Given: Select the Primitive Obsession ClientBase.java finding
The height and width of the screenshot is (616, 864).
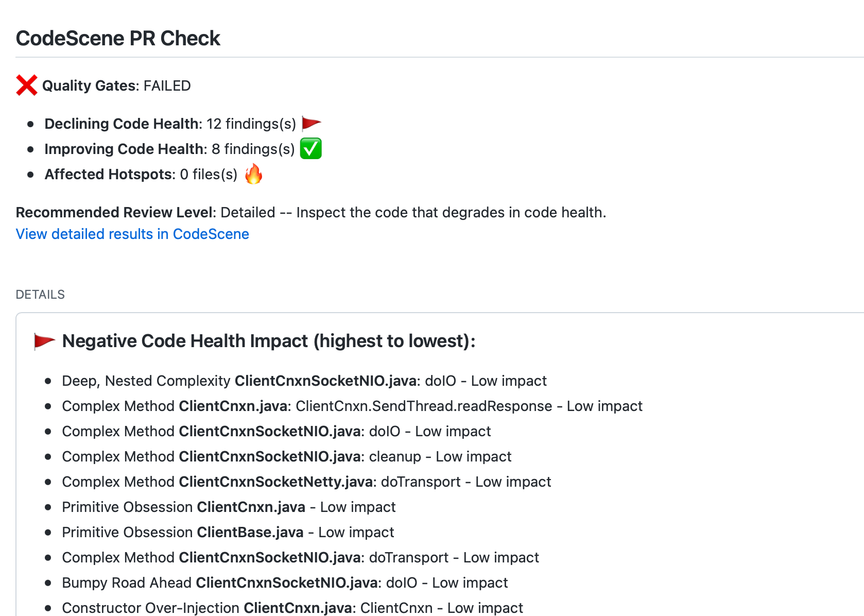Looking at the screenshot, I should tap(228, 532).
